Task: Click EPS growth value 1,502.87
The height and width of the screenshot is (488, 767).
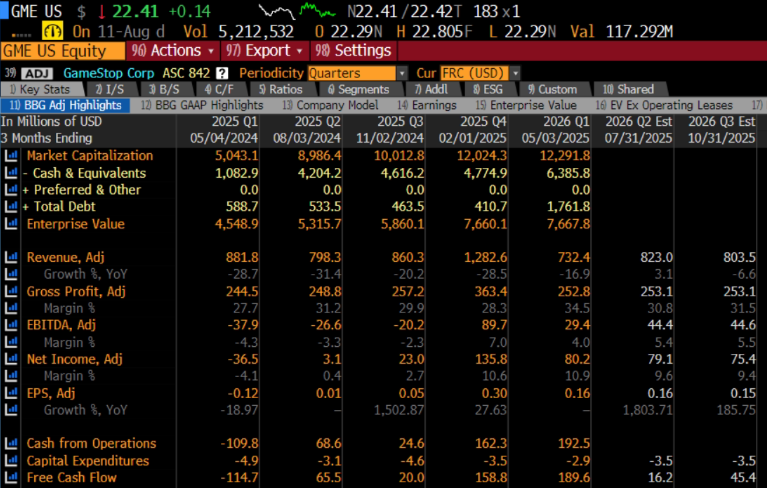Action: pos(399,410)
